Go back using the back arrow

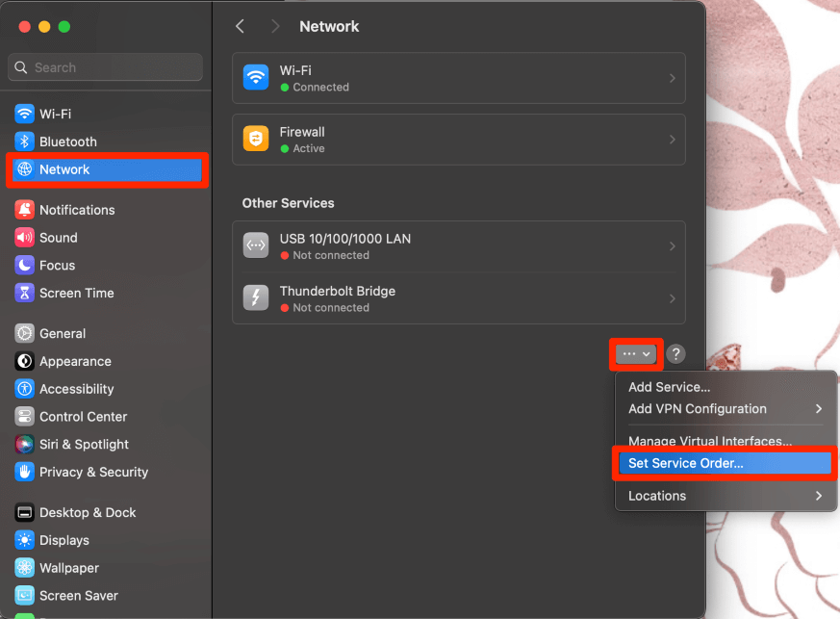241,27
